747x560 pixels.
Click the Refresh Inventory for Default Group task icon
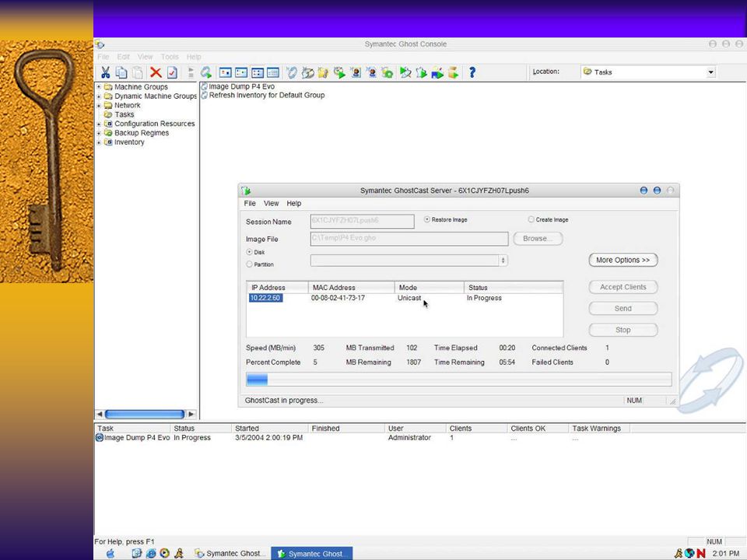205,95
